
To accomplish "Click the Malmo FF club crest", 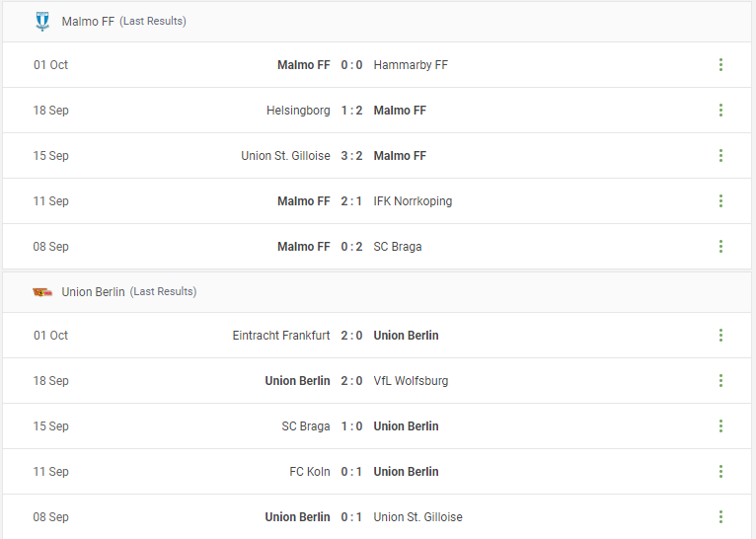I will (x=42, y=21).
